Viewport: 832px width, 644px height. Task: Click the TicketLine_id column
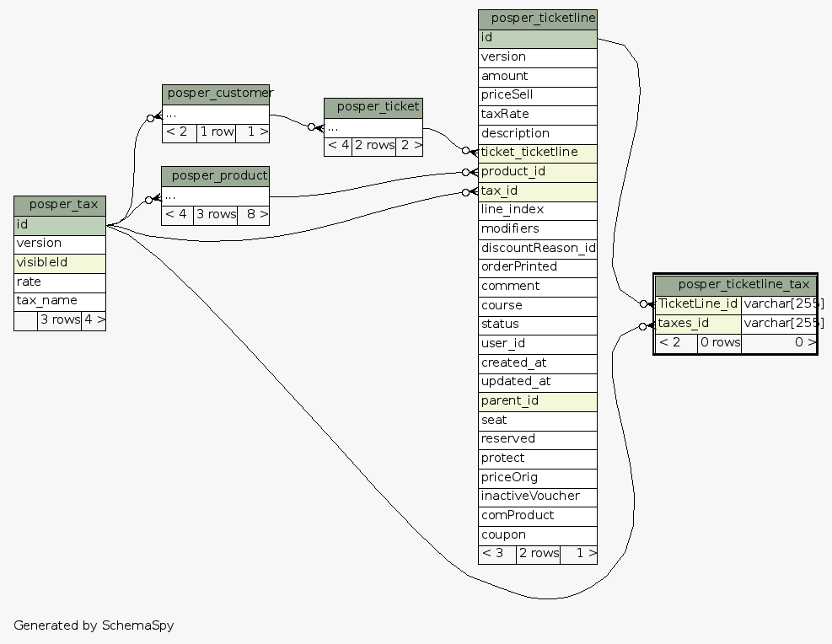pyautogui.click(x=698, y=303)
